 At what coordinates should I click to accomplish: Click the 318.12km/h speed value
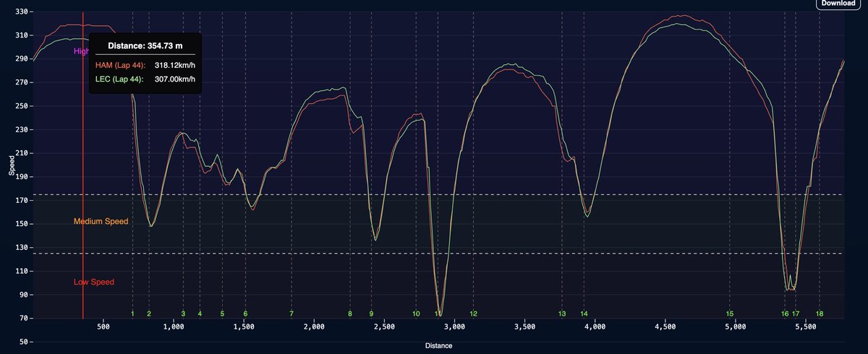click(175, 66)
